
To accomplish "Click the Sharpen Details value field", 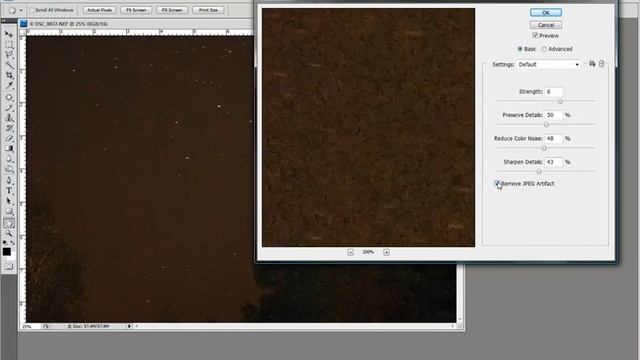I will point(553,162).
